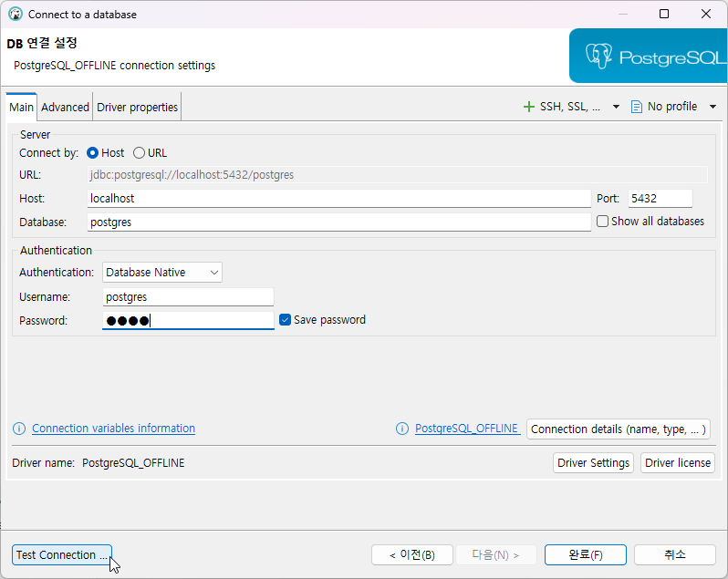Expand the SSH, SSL dropdown arrow

616,107
